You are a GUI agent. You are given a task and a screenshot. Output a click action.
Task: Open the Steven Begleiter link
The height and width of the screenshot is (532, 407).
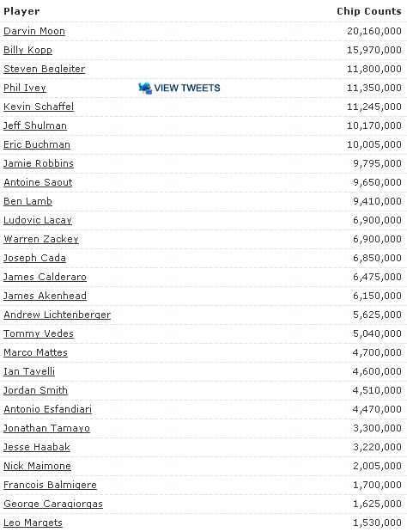click(44, 69)
